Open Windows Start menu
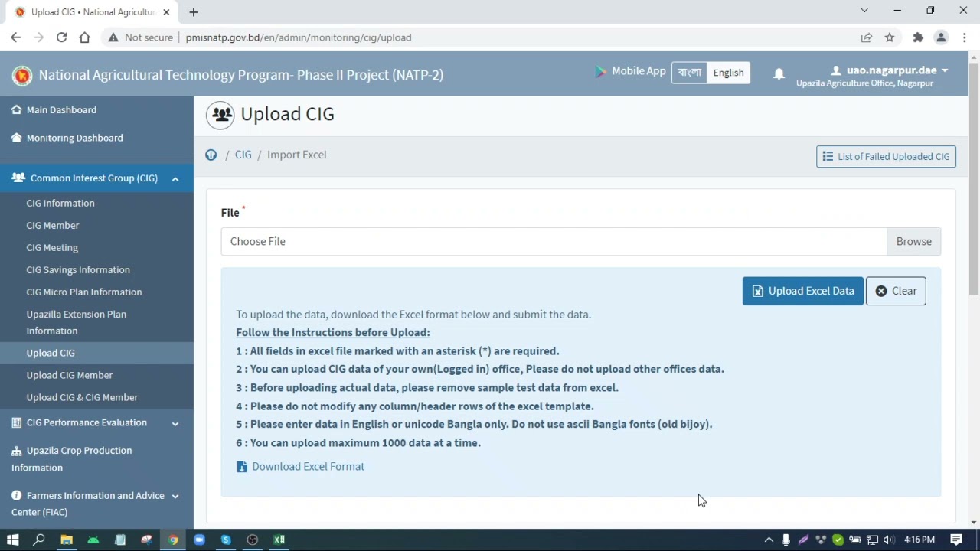 point(12,540)
